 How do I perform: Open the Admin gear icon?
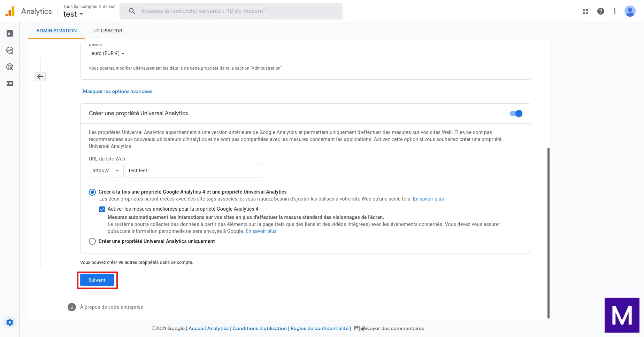pyautogui.click(x=10, y=322)
